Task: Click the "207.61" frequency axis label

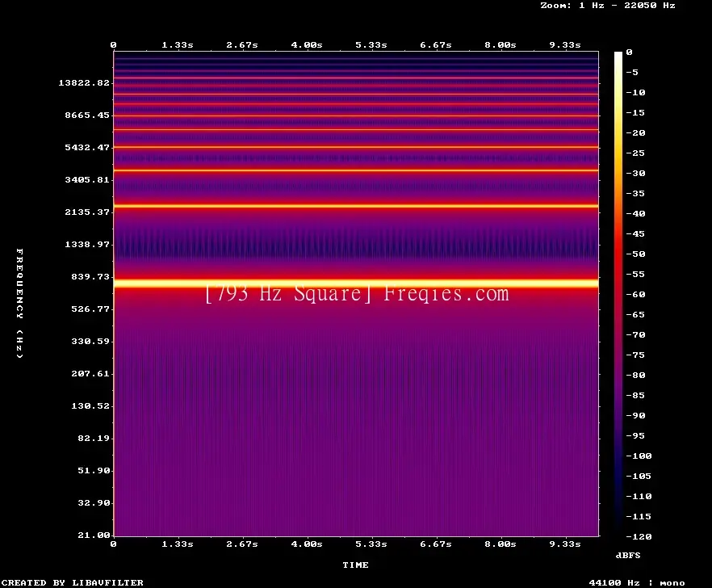Action: pyautogui.click(x=90, y=373)
